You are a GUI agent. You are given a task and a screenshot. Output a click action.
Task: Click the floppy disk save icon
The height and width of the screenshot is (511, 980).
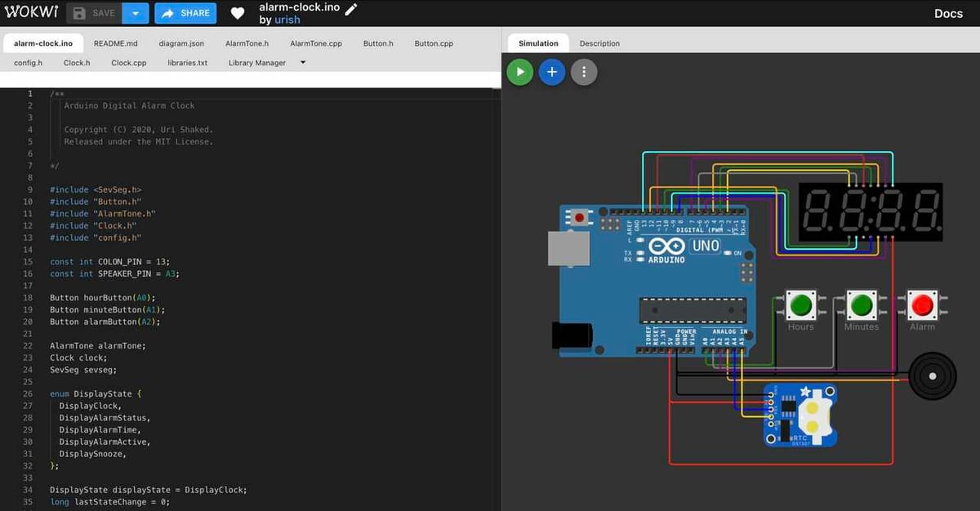79,13
